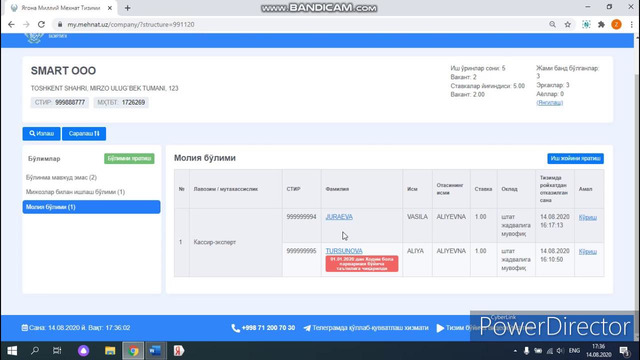Open TURSUNOVA employee link
640x360 pixels.
click(x=344, y=251)
